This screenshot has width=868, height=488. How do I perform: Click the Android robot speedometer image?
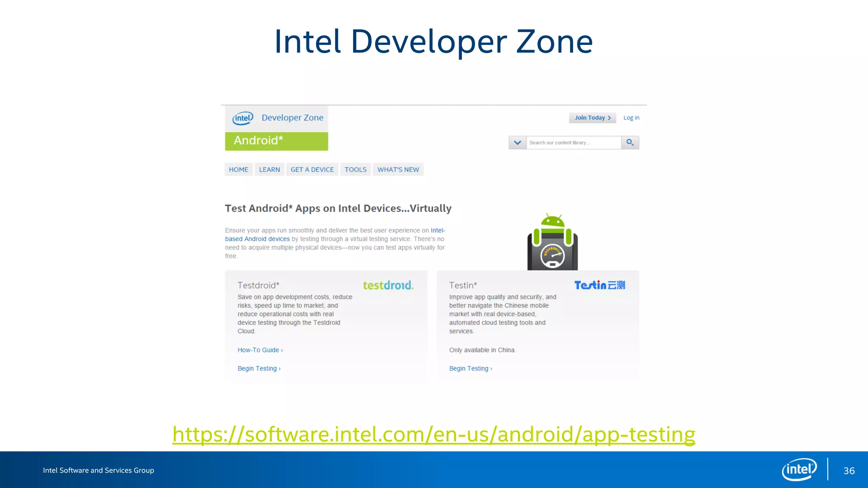coord(552,241)
